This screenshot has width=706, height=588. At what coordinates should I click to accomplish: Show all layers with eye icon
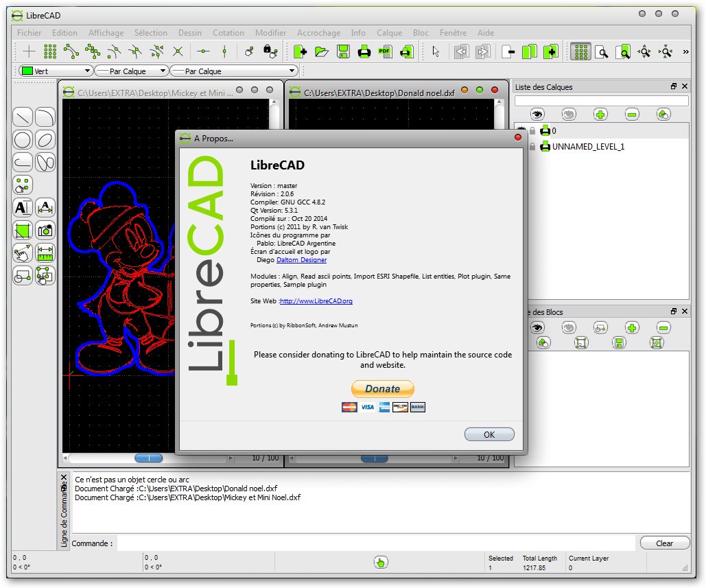(537, 115)
